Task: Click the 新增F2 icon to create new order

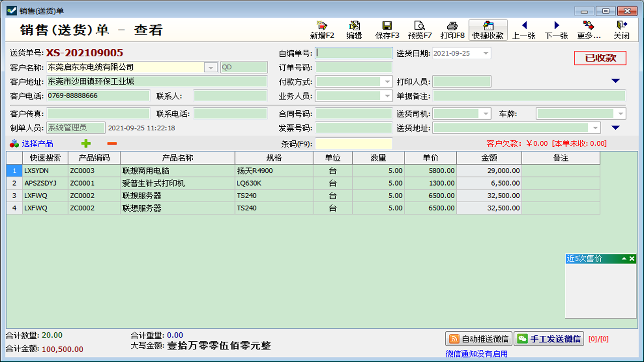Action: 323,29
